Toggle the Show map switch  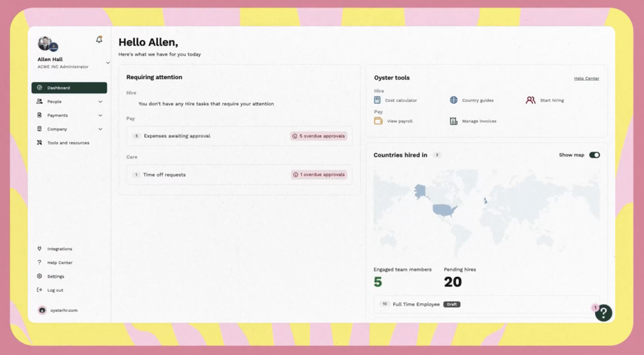pyautogui.click(x=594, y=155)
